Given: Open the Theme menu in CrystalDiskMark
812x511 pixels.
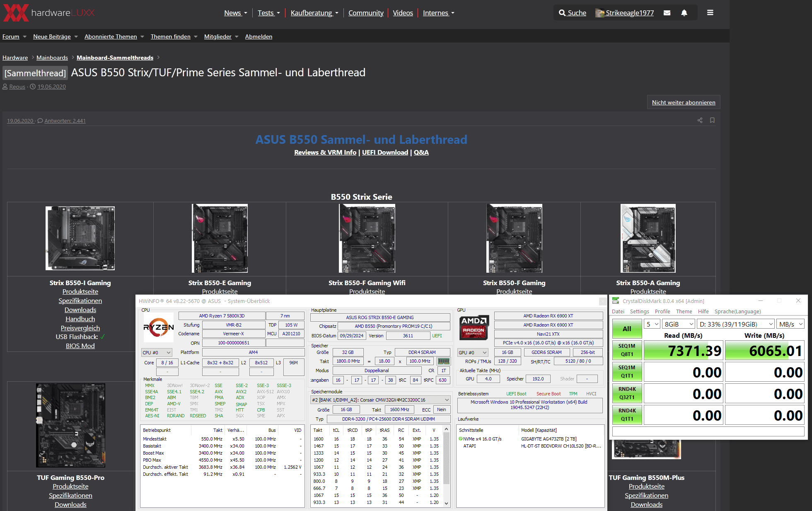Looking at the screenshot, I should [x=684, y=312].
